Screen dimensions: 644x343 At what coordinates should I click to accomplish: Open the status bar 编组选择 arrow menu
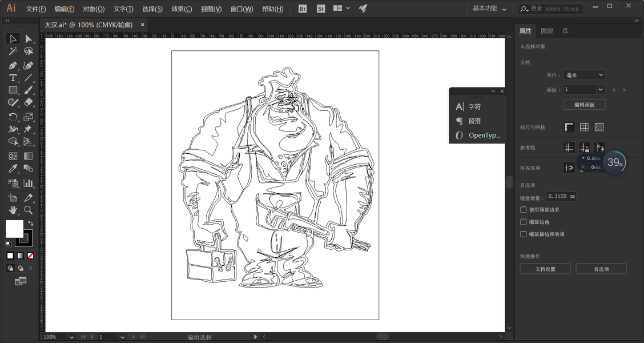click(x=255, y=337)
